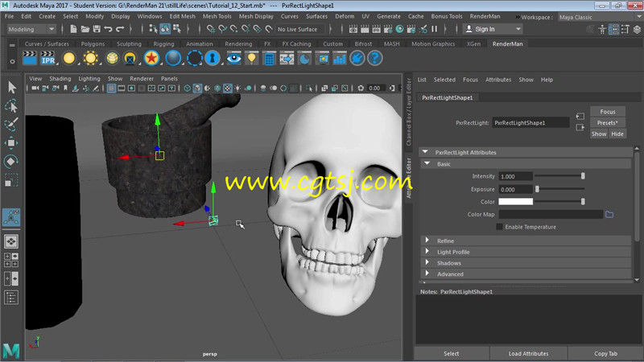The height and width of the screenshot is (362, 644).
Task: Switch to the Rendering shelf tab
Action: pos(238,44)
